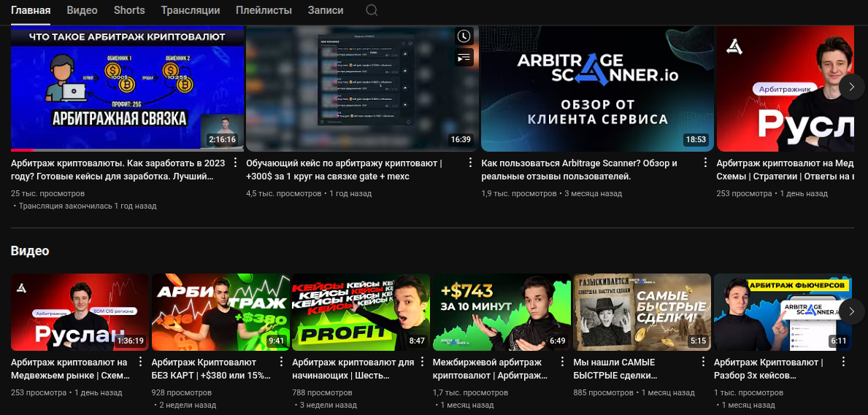Go to the Плейлисты tab
Image resolution: width=868 pixels, height=415 pixels.
[264, 10]
